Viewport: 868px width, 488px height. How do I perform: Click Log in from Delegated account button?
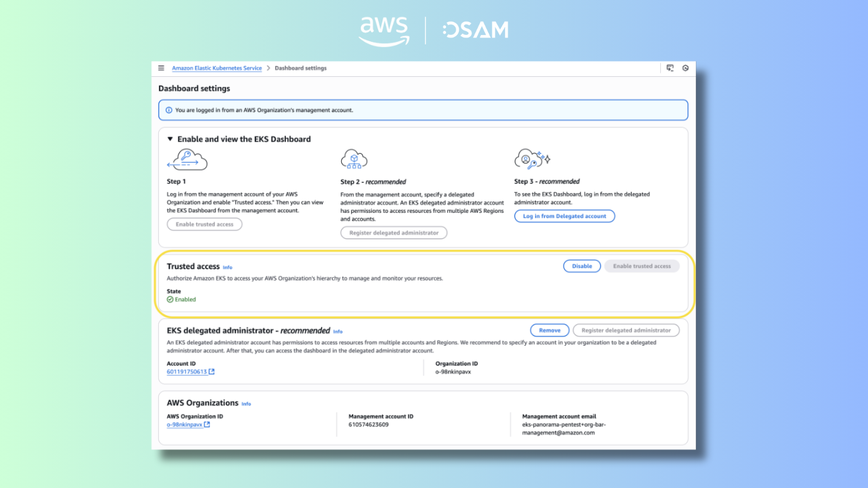click(564, 216)
